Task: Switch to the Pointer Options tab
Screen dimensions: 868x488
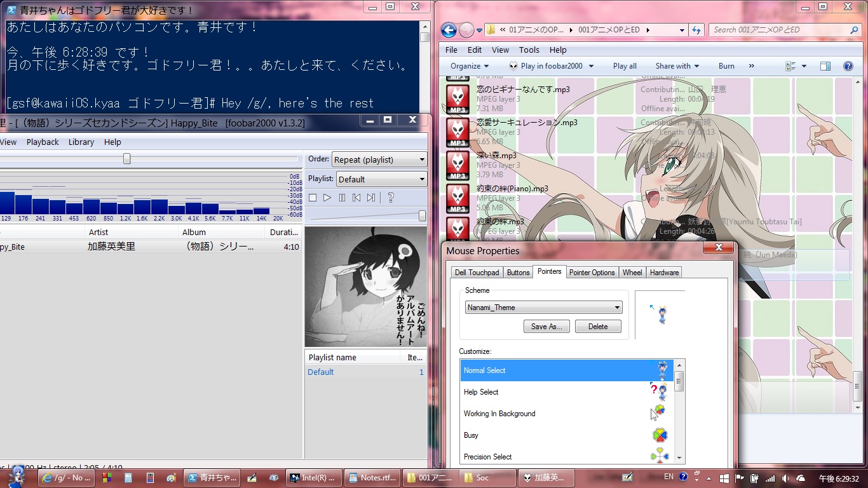Action: pyautogui.click(x=592, y=273)
